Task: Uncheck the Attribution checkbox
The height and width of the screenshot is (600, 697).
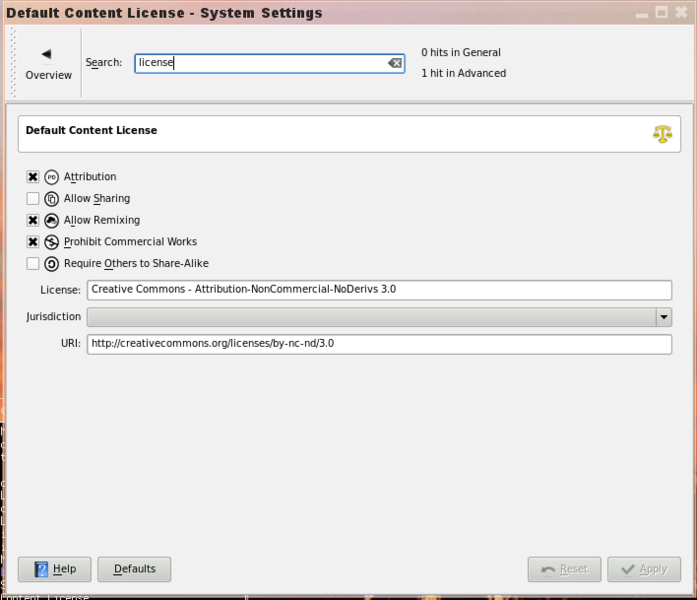Action: [x=32, y=177]
